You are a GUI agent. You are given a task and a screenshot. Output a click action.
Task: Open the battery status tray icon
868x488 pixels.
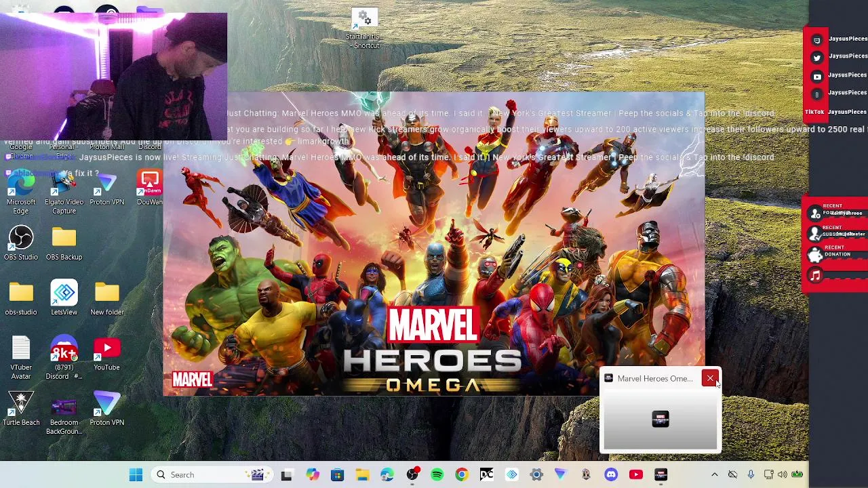[797, 474]
